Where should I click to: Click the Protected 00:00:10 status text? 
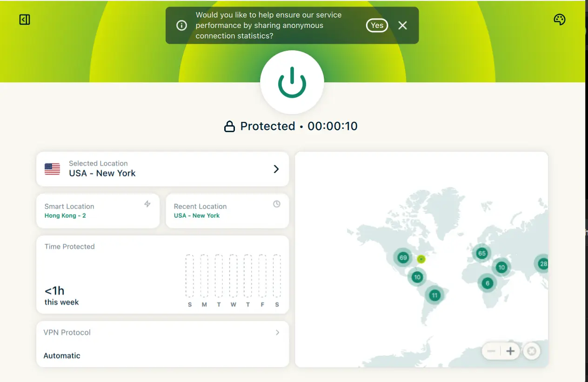point(299,126)
